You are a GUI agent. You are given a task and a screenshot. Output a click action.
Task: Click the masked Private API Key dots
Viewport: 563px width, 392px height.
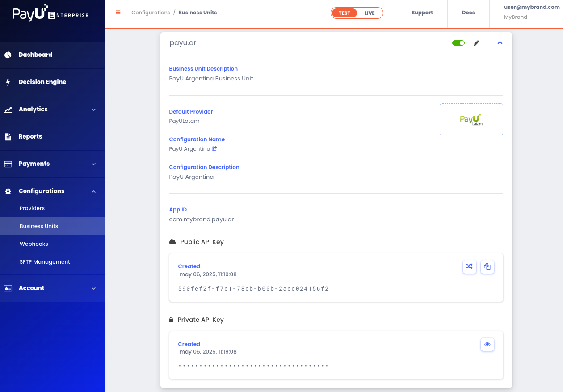253,366
